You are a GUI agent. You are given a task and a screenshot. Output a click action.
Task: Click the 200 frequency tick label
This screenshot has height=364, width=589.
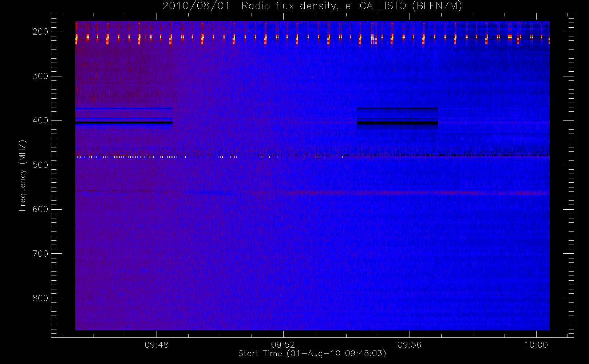pyautogui.click(x=40, y=32)
